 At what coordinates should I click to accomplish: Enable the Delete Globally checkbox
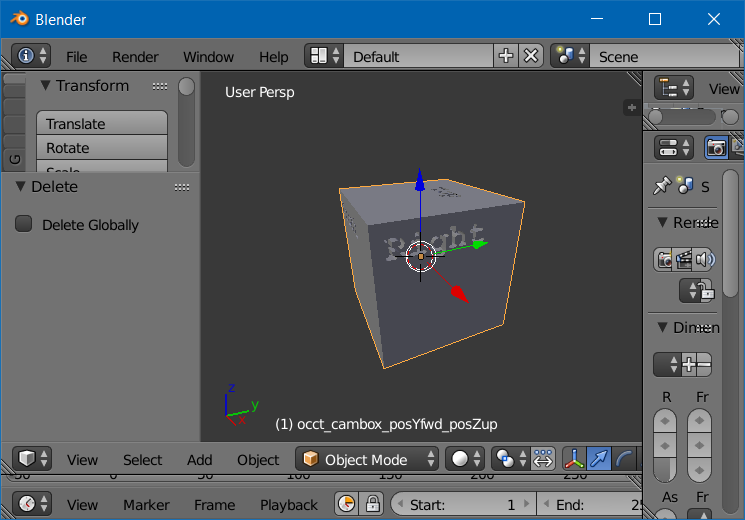24,225
